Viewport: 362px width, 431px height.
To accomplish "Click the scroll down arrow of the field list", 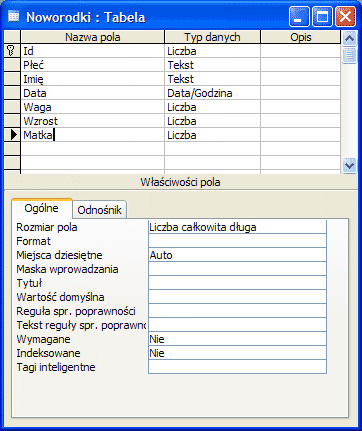I will (349, 165).
